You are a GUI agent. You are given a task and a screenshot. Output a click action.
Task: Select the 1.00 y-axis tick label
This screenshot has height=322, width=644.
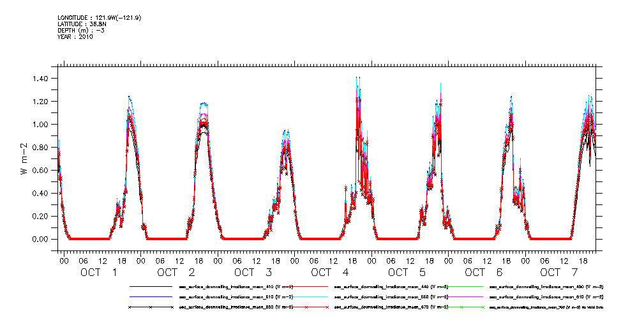pyautogui.click(x=41, y=125)
